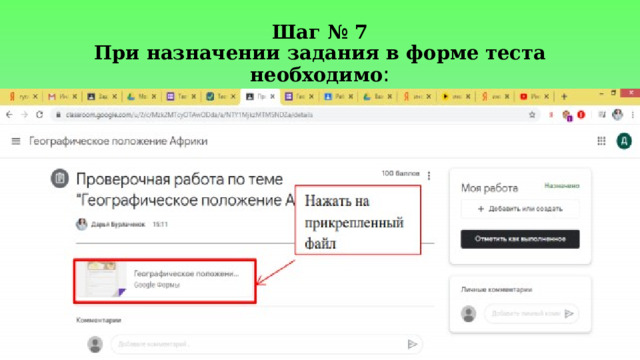Viewport: 640px width, 360px height.
Task: Go back with the browser back arrow
Action: (9, 115)
